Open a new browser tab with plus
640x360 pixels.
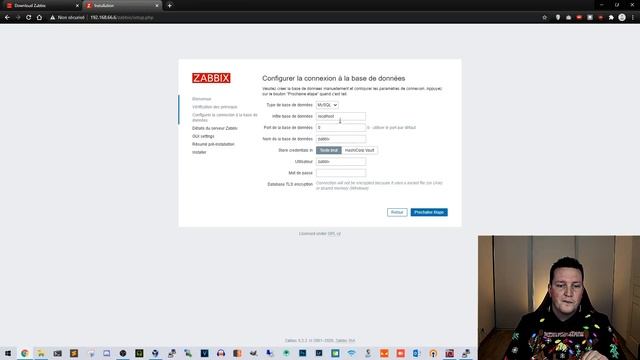click(169, 6)
